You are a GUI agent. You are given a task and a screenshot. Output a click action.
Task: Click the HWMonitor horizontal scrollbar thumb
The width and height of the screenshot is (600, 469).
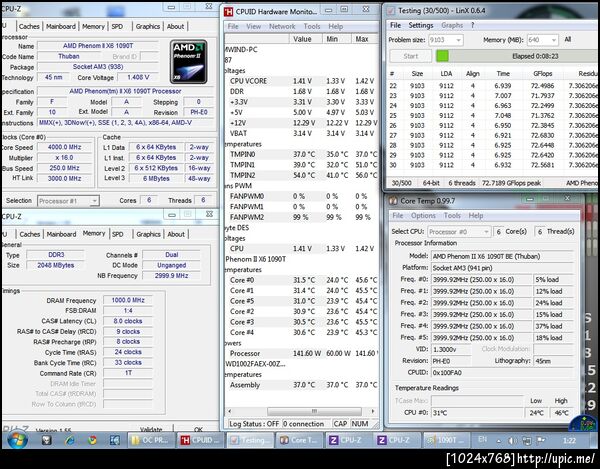(314, 411)
